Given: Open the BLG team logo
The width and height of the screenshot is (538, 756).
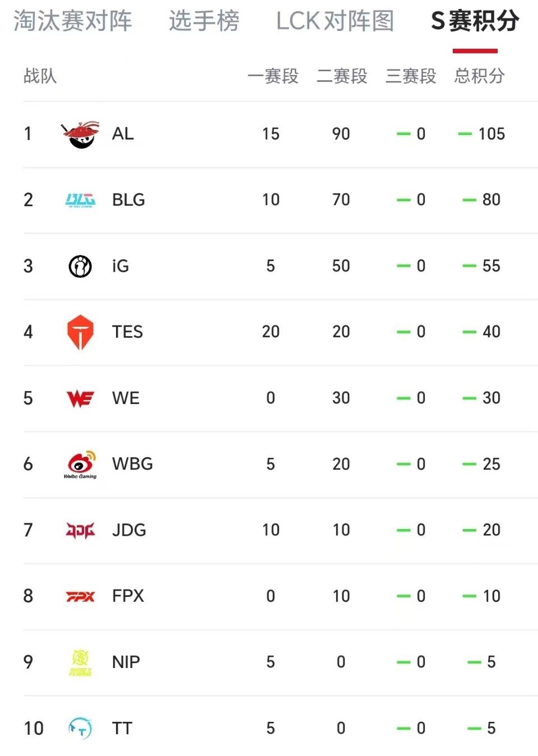Looking at the screenshot, I should (81, 200).
